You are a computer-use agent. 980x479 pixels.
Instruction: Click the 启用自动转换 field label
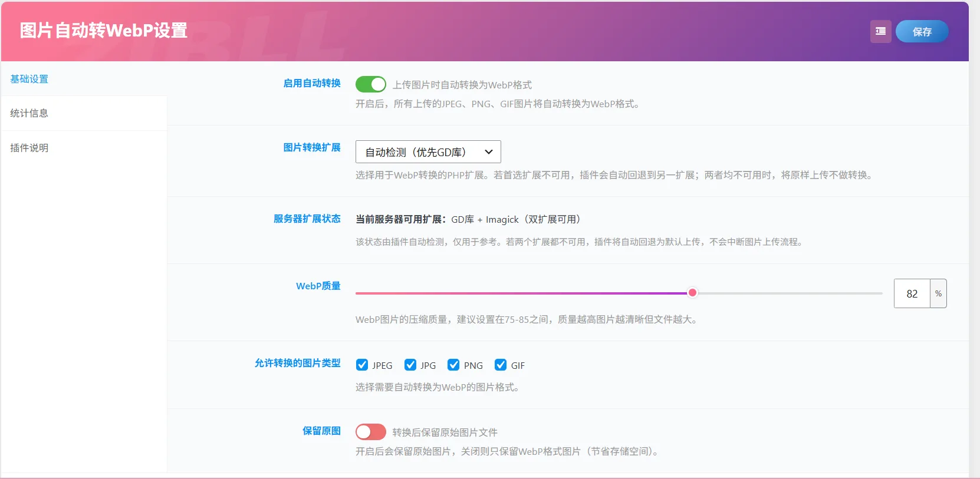tap(312, 83)
